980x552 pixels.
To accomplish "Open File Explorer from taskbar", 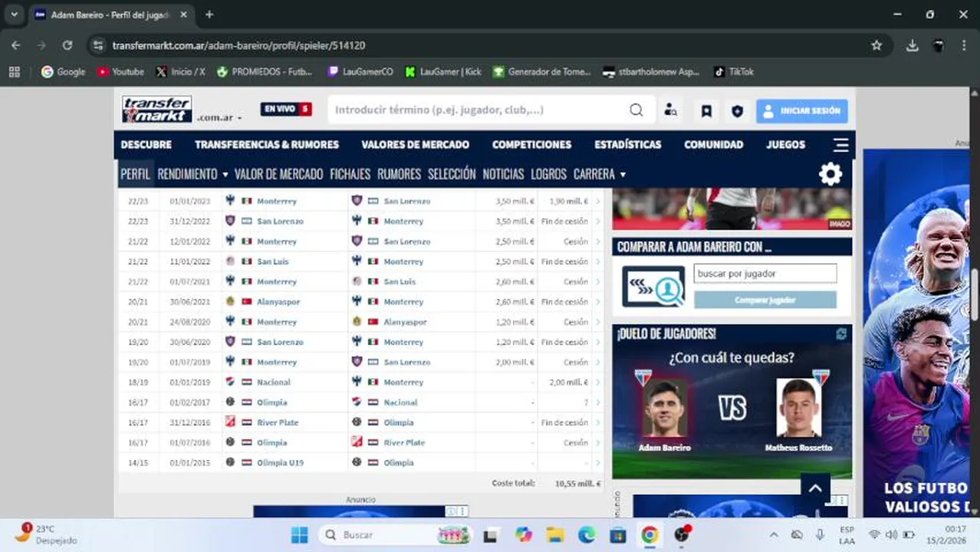I will [555, 534].
